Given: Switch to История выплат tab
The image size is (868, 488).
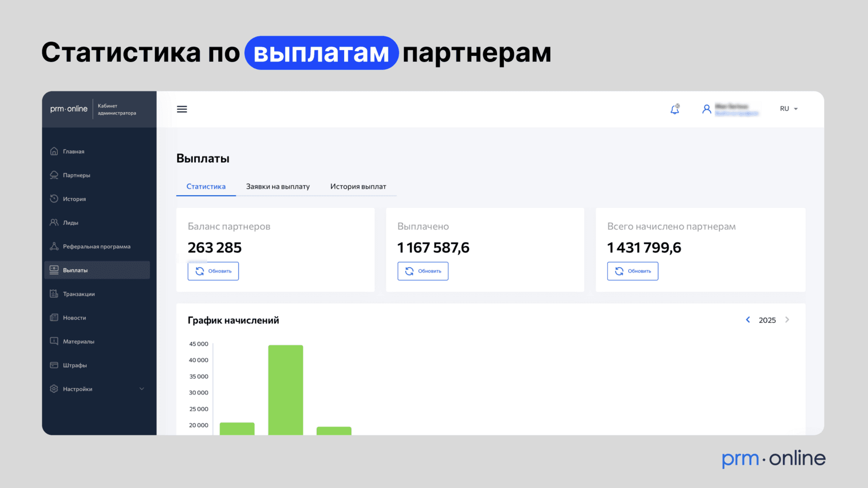Looking at the screenshot, I should tap(358, 187).
